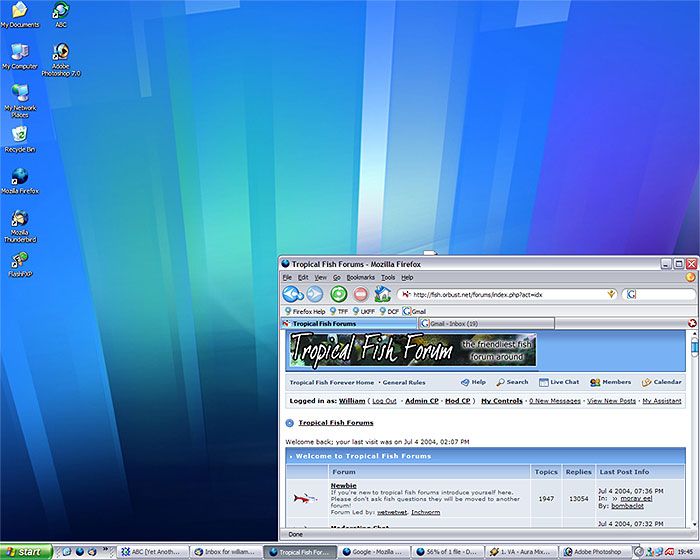Open the My Assistant link
The height and width of the screenshot is (560, 700).
[662, 401]
